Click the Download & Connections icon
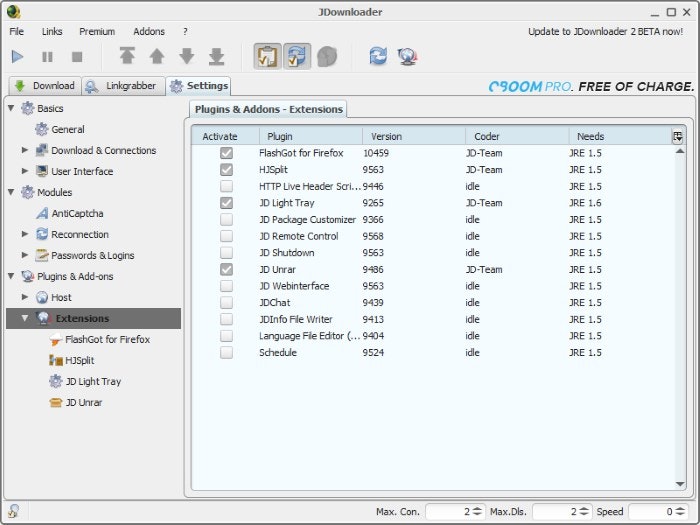 (42, 150)
